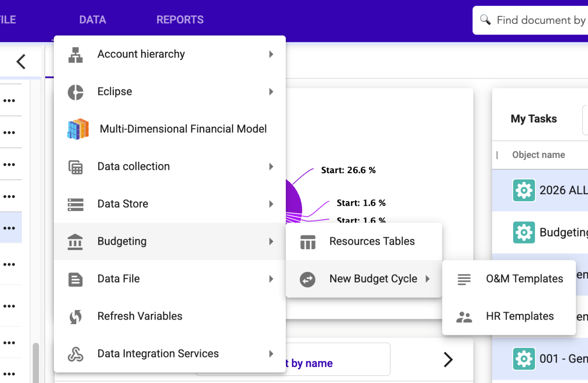Image resolution: width=588 pixels, height=383 pixels.
Task: Click the Budgeting bank icon
Action: click(x=75, y=242)
